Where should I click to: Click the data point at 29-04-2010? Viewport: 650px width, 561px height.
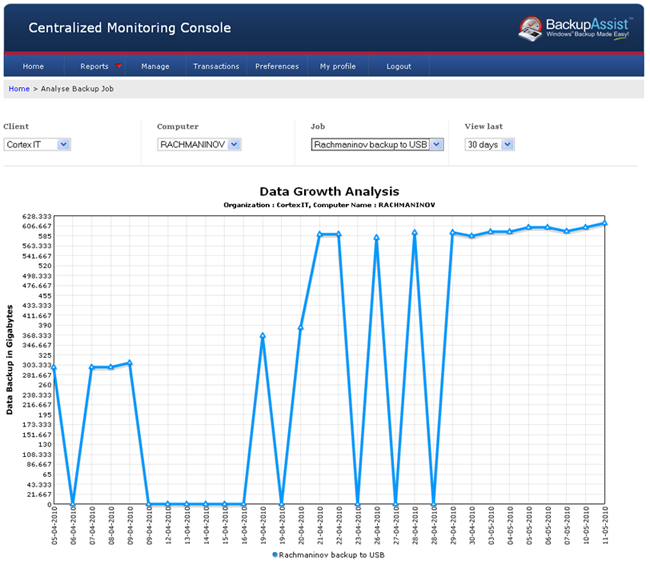[x=453, y=232]
